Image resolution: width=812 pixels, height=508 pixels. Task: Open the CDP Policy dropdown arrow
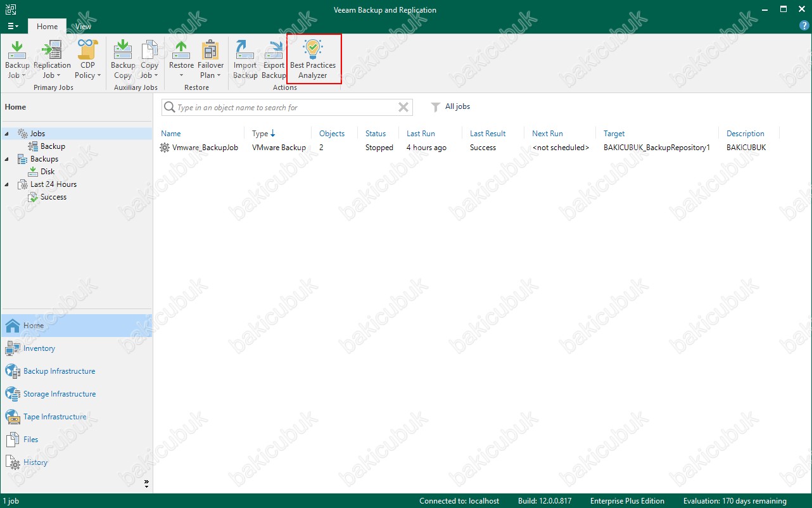click(99, 75)
